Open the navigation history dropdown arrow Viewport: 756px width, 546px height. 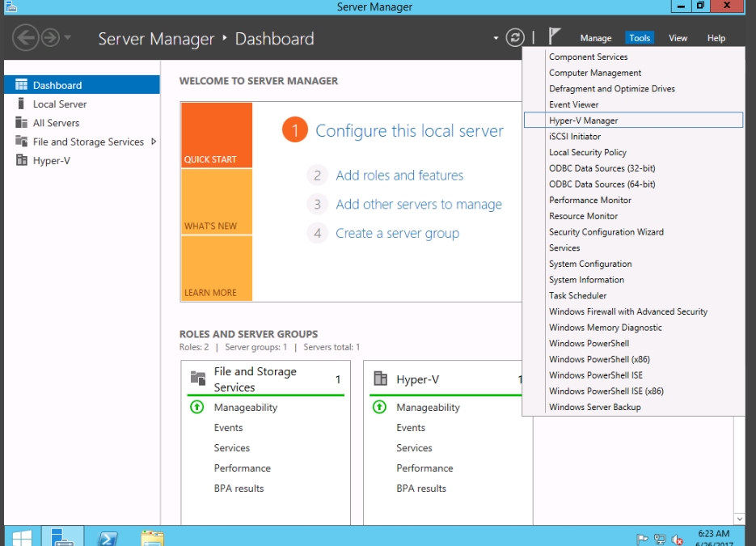click(x=68, y=38)
